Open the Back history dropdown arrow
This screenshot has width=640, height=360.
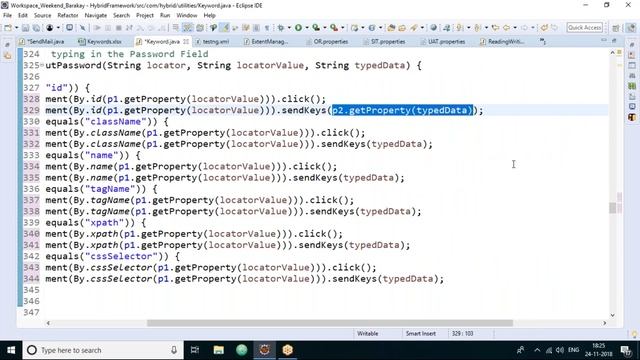[x=515, y=28]
